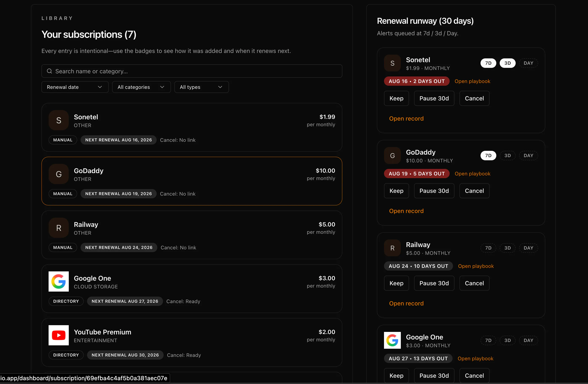Screen dimensions: 588x384
Task: Pause GoDaddy for 30 days
Action: coord(434,191)
